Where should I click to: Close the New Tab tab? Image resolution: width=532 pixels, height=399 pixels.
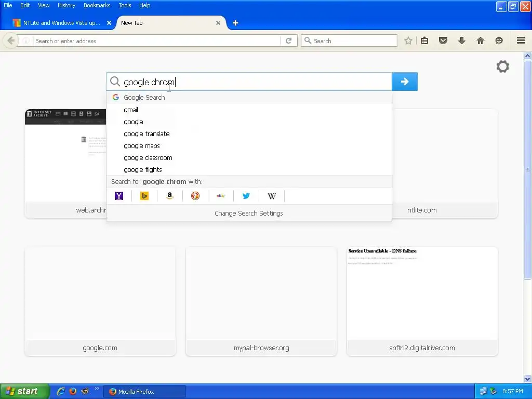218,23
